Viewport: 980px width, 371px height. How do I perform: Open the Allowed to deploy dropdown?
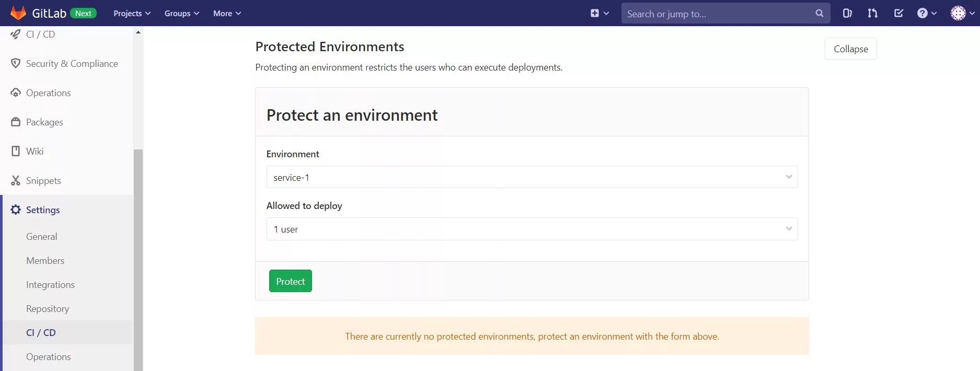click(x=532, y=229)
